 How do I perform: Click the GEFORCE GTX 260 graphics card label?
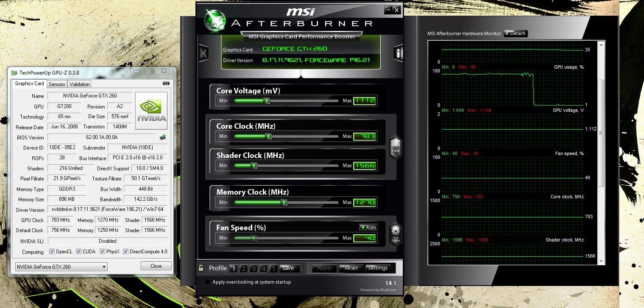coord(295,49)
